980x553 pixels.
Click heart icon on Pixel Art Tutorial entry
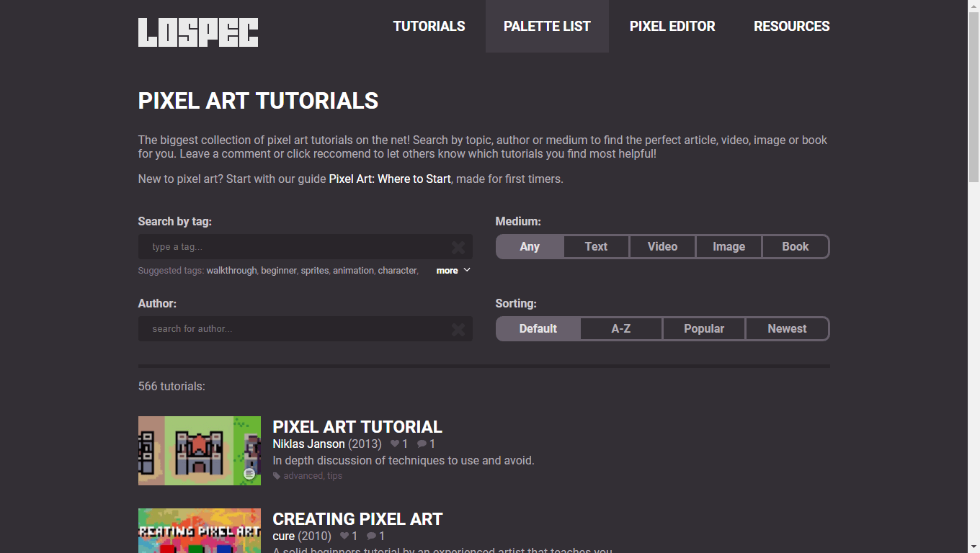(x=394, y=444)
